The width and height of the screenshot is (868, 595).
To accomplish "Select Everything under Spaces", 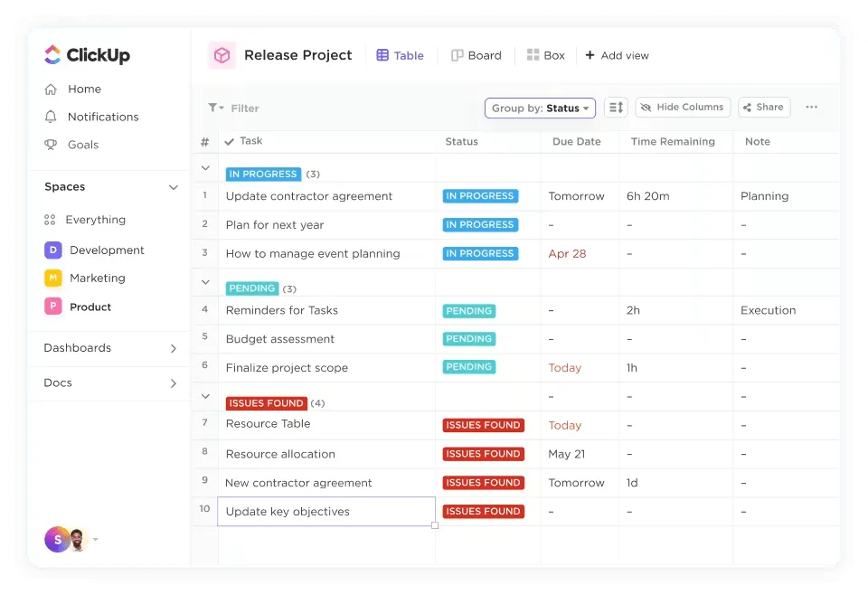I will 85,220.
